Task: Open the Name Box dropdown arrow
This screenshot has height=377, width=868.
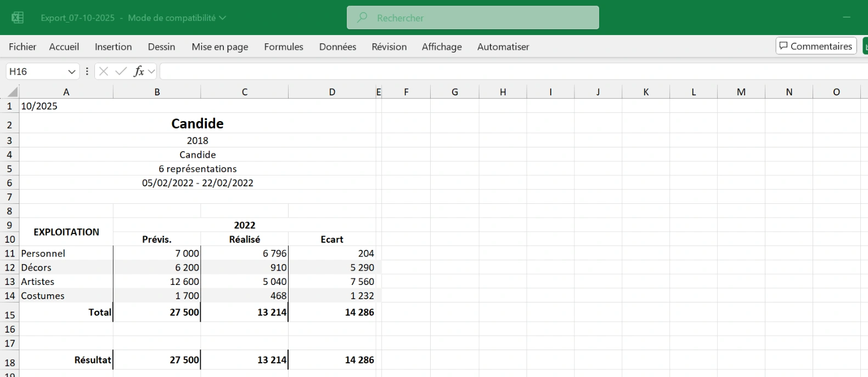Action: coord(71,72)
